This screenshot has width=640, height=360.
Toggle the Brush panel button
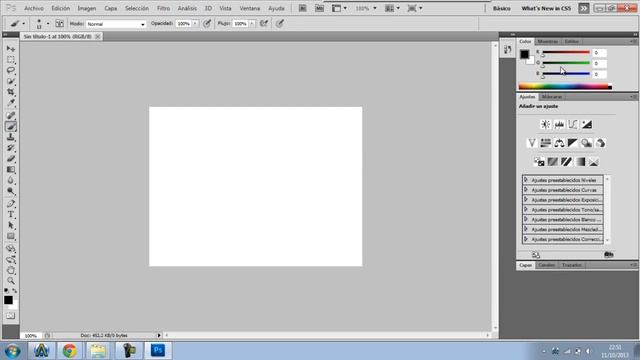tap(60, 24)
